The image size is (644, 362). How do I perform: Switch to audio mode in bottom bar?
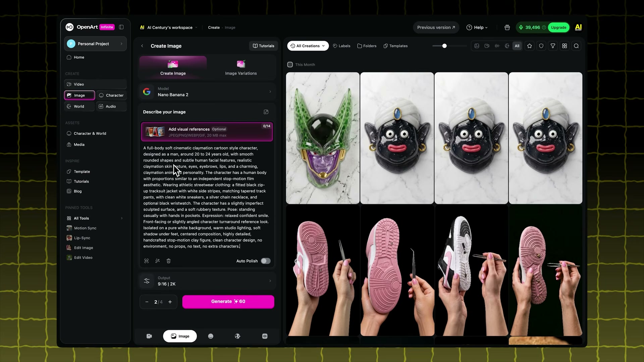click(x=265, y=336)
